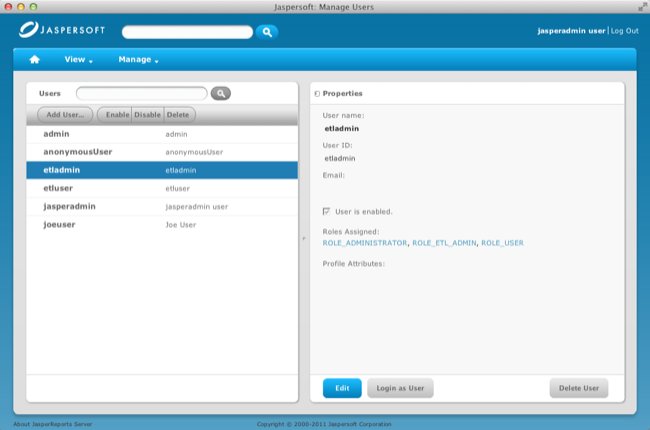Toggle the 'User is enabled' checkbox

[326, 211]
